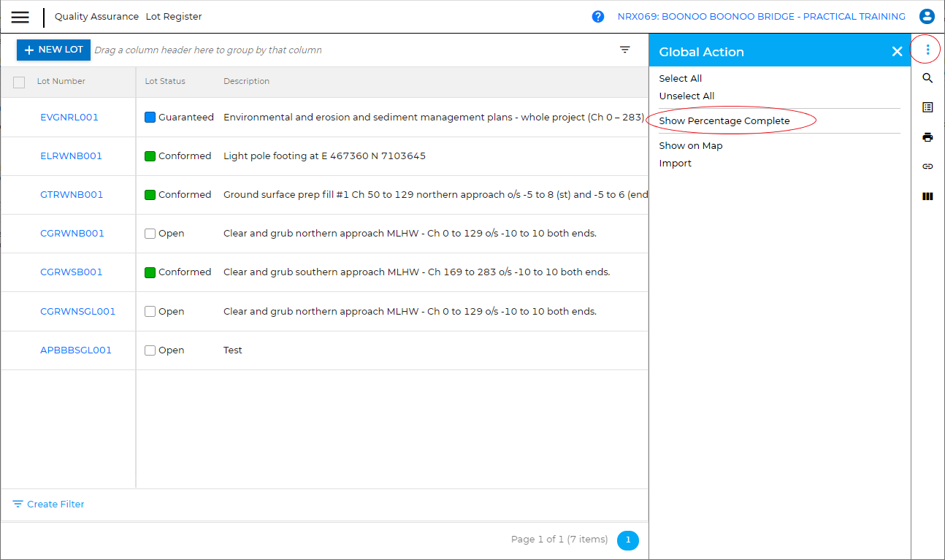Open lot EVGNRL001 link
The width and height of the screenshot is (945, 560).
(x=69, y=118)
